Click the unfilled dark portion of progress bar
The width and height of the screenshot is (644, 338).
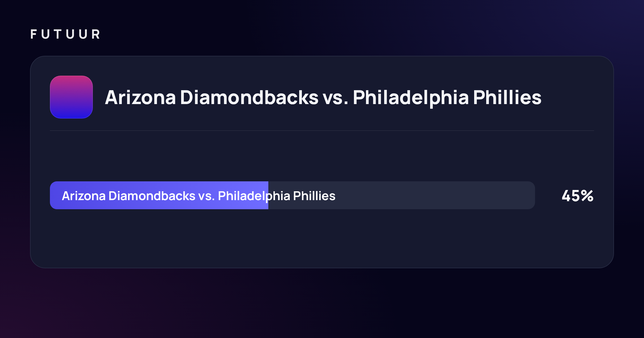(x=402, y=195)
